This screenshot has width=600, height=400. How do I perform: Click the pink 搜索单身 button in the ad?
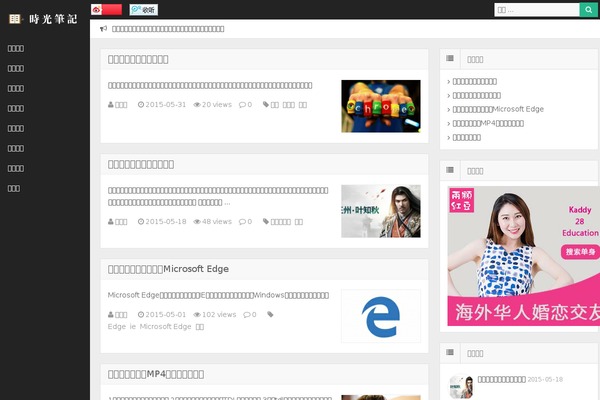coord(580,251)
